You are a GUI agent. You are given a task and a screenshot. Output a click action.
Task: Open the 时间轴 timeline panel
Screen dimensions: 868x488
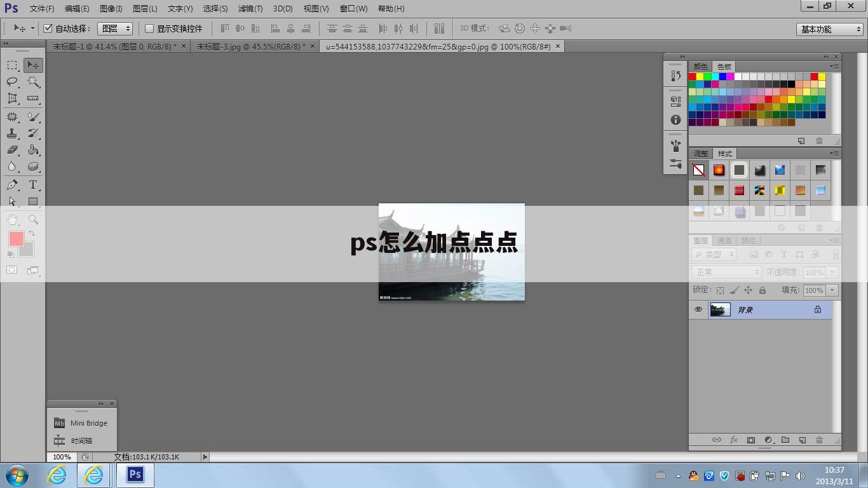coord(74,440)
